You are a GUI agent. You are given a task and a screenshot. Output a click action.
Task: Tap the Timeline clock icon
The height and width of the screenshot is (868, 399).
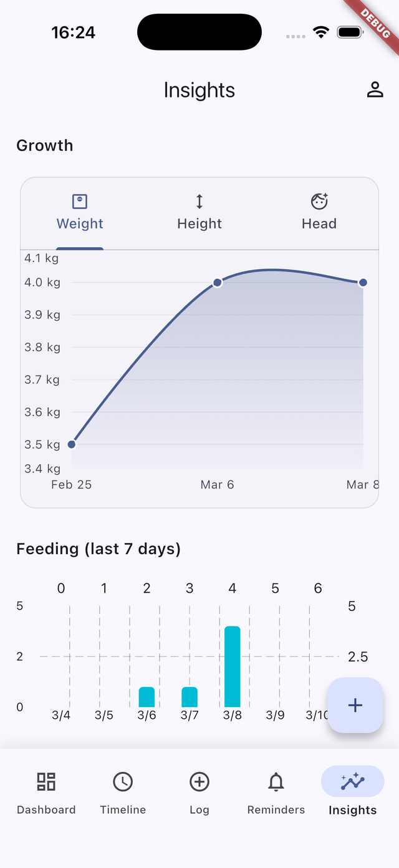pyautogui.click(x=123, y=781)
